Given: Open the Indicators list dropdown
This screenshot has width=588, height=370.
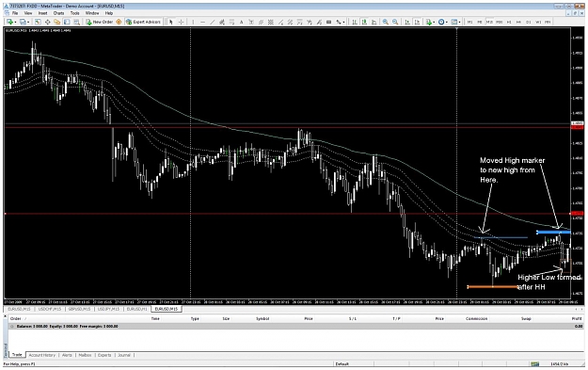Looking at the screenshot, I should pos(430,23).
